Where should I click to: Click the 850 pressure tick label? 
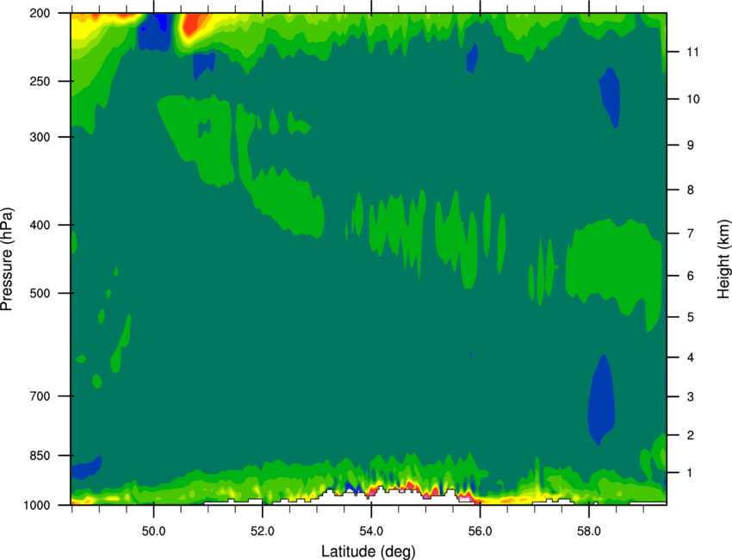(40, 456)
